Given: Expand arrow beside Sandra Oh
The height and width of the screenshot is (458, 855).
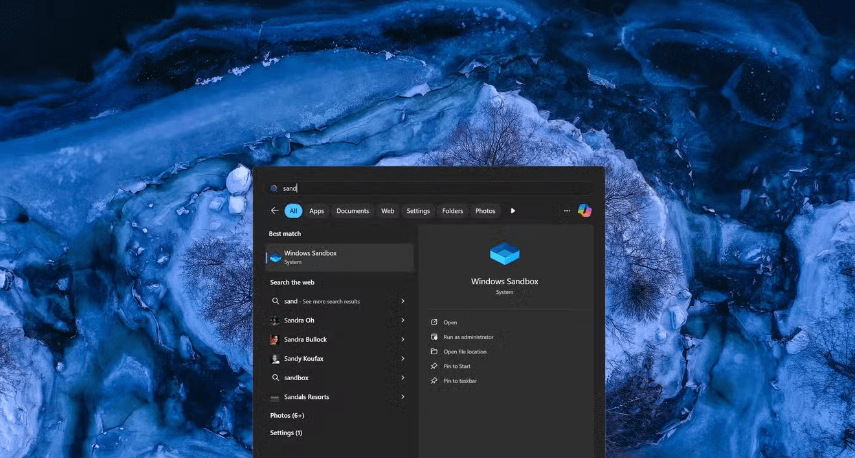Looking at the screenshot, I should pyautogui.click(x=403, y=321).
